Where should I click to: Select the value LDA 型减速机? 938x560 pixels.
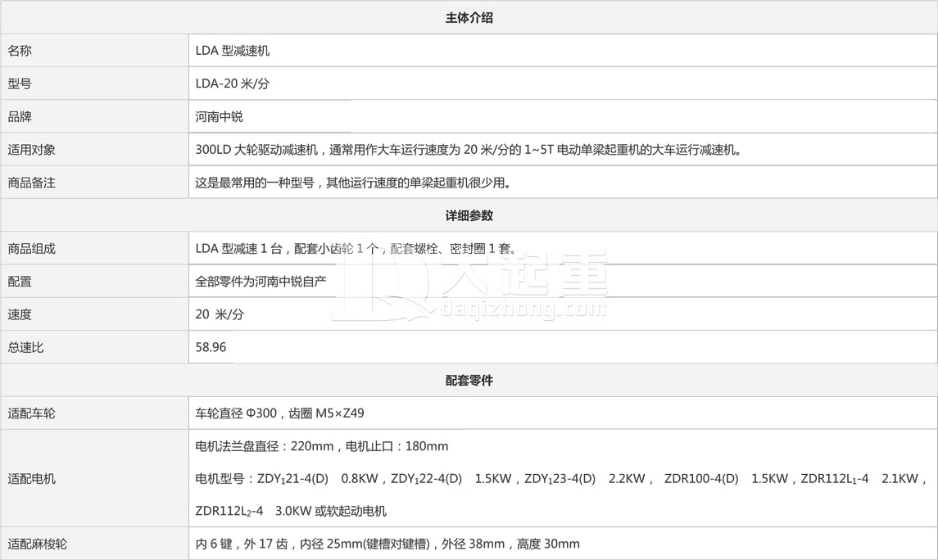pos(232,51)
